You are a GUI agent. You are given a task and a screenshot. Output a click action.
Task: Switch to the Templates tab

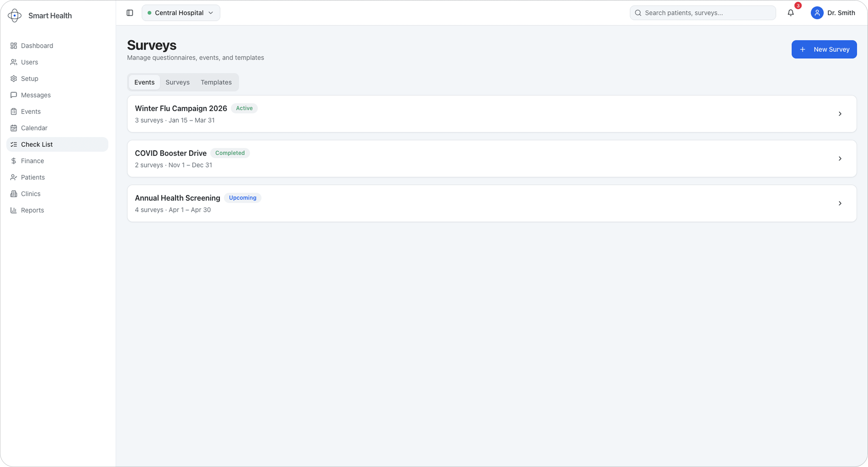coord(216,82)
